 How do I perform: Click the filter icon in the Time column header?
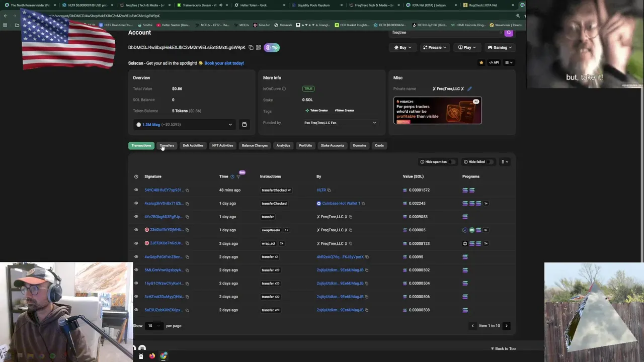[238, 176]
